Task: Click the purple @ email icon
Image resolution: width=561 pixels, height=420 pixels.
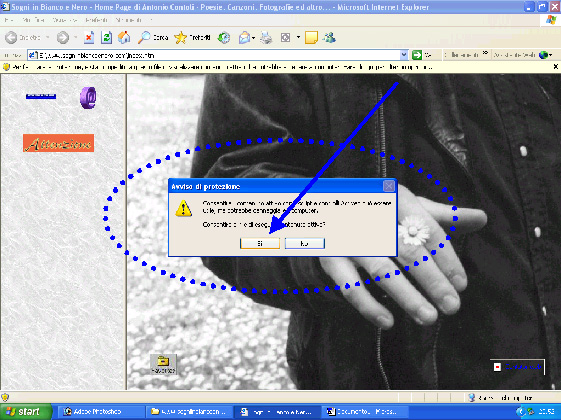Action: tap(88, 98)
